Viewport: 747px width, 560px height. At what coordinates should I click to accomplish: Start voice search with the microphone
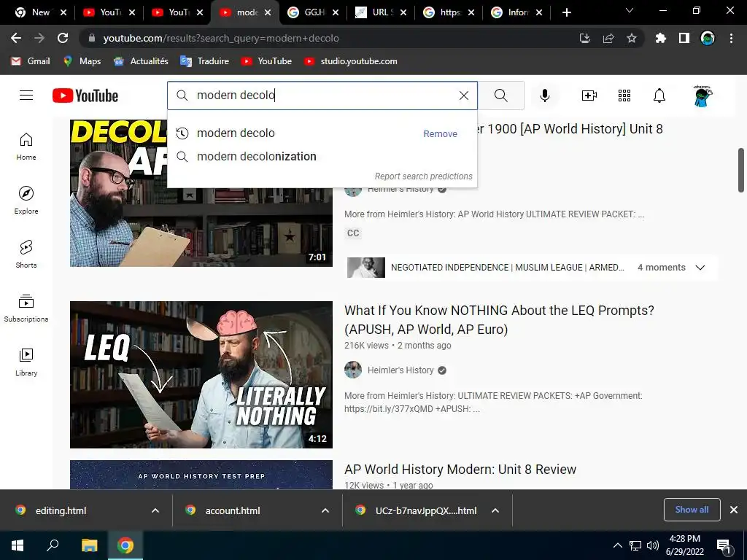[544, 96]
